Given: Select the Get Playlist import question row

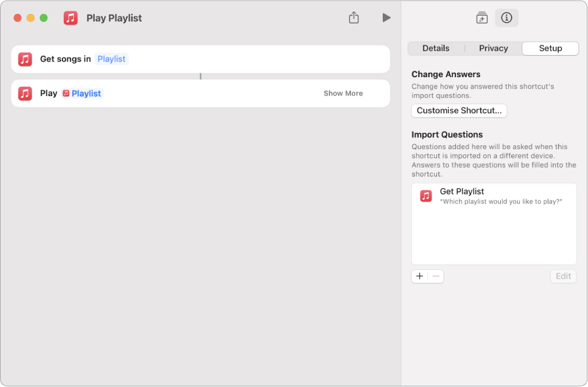Looking at the screenshot, I should coord(494,196).
